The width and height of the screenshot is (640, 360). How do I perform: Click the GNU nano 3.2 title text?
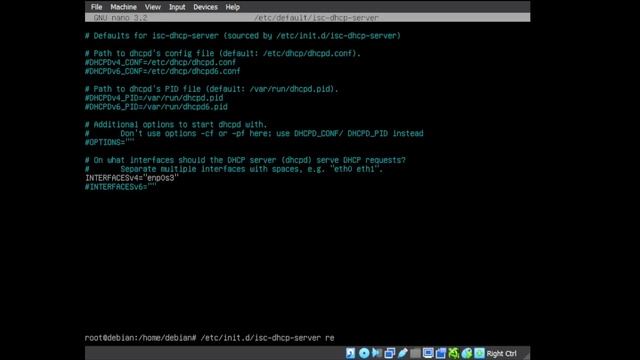click(120, 18)
